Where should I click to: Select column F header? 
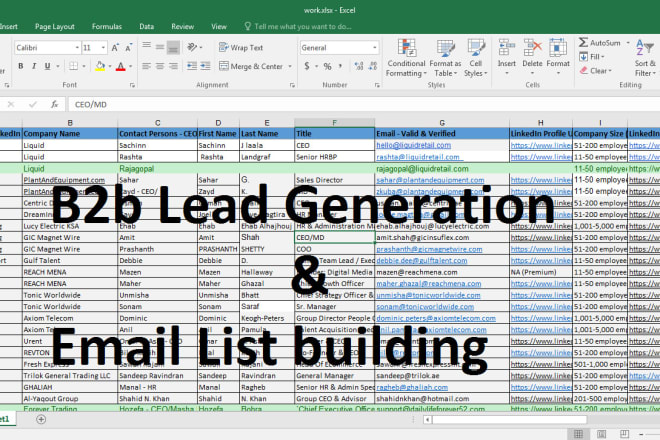[x=334, y=123]
